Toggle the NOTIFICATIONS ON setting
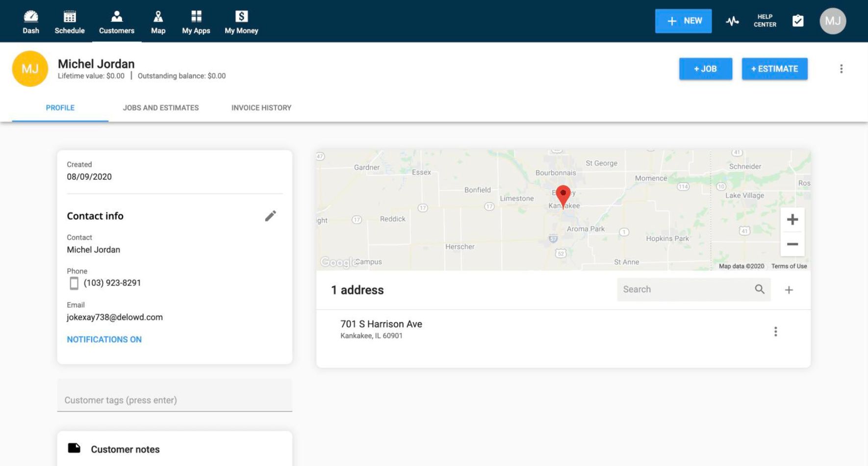The width and height of the screenshot is (868, 466). coord(104,339)
